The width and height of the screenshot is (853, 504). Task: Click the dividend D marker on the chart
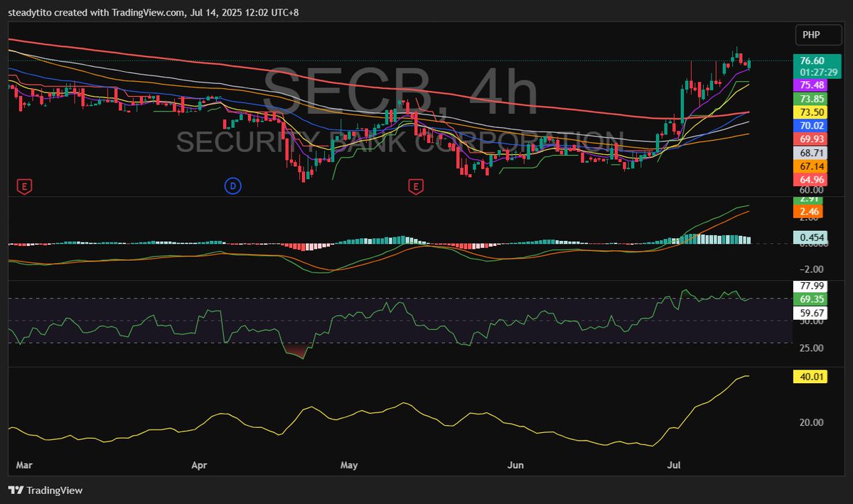(x=232, y=187)
